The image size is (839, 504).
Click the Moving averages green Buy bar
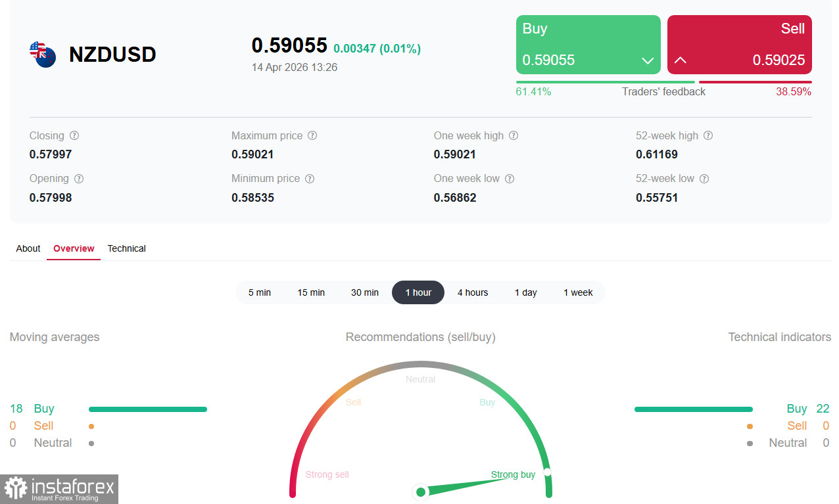(x=148, y=409)
